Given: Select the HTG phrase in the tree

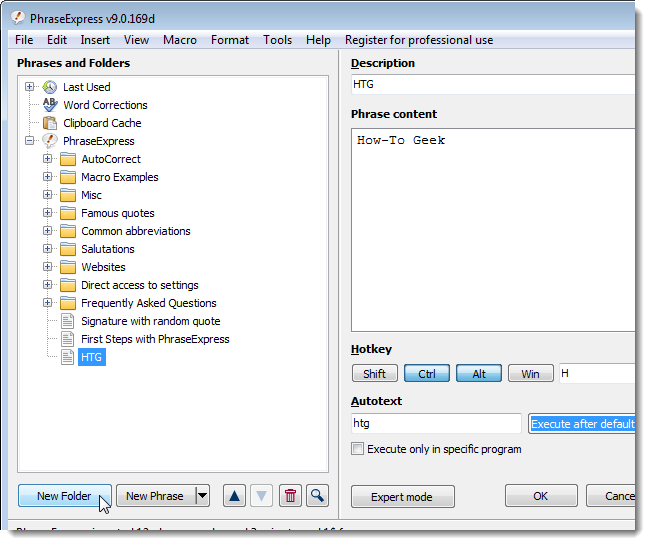Looking at the screenshot, I should coord(92,357).
